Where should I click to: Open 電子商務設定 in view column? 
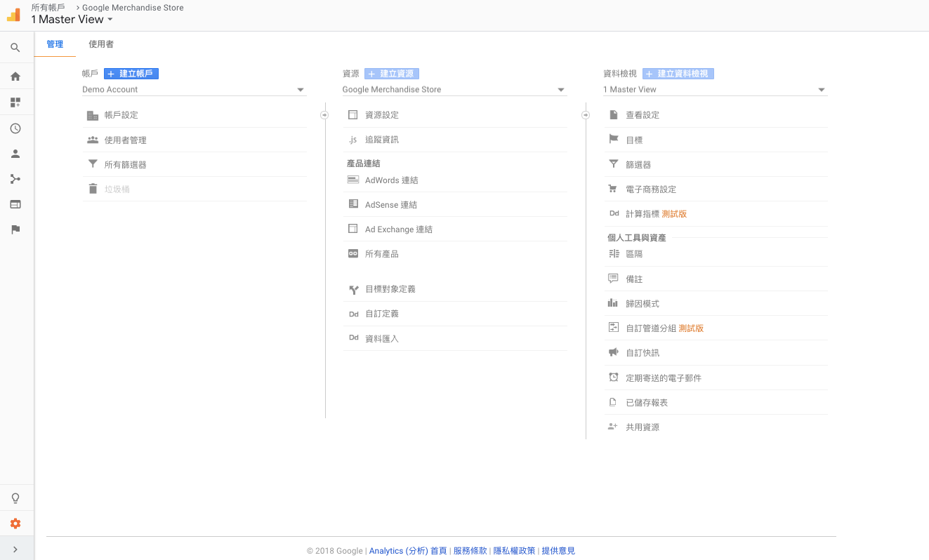[x=651, y=189]
